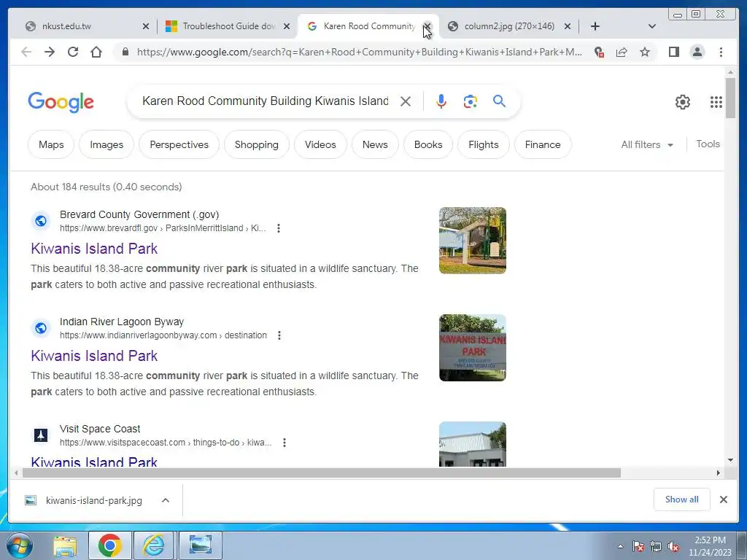Show hidden system tray icons

620,546
